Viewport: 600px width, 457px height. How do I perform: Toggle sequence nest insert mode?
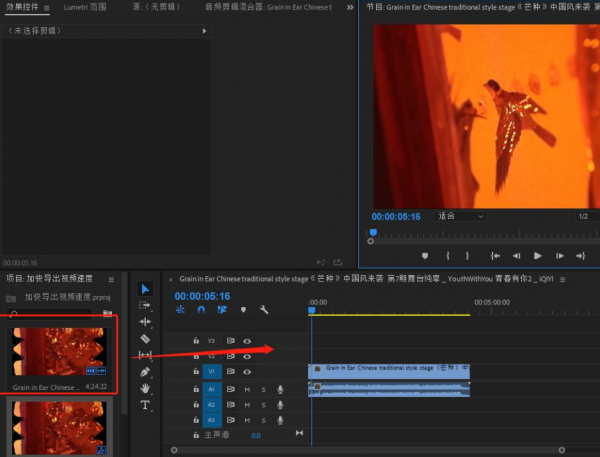click(x=180, y=310)
